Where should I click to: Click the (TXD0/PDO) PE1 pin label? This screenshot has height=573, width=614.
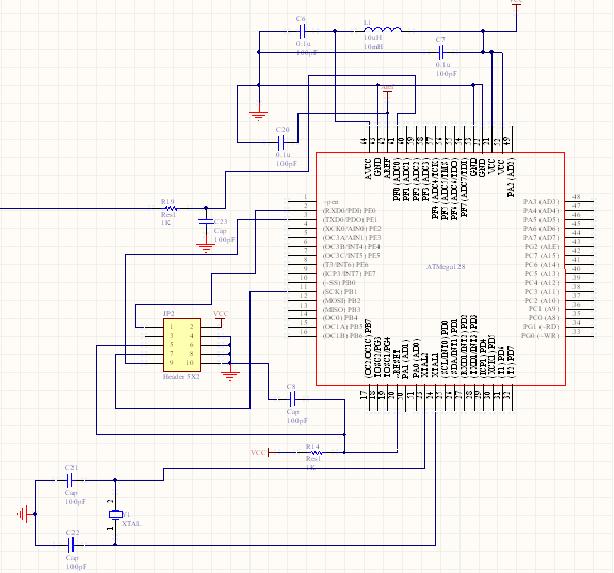coord(350,220)
